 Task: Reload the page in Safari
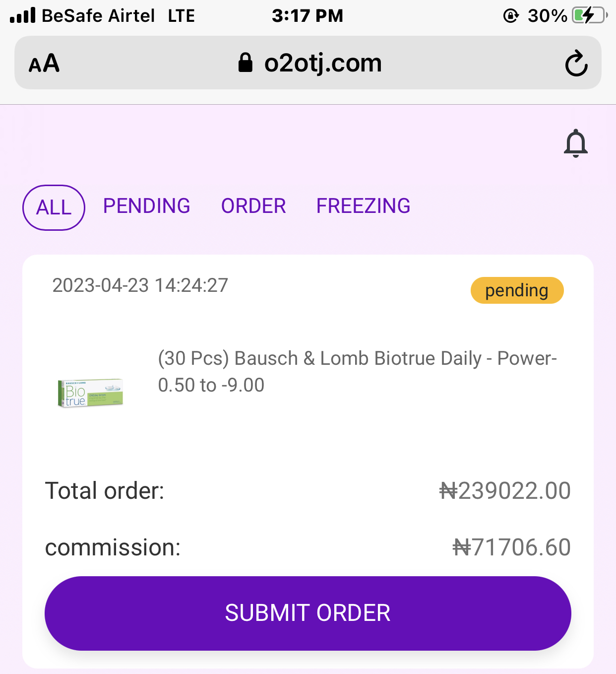576,63
